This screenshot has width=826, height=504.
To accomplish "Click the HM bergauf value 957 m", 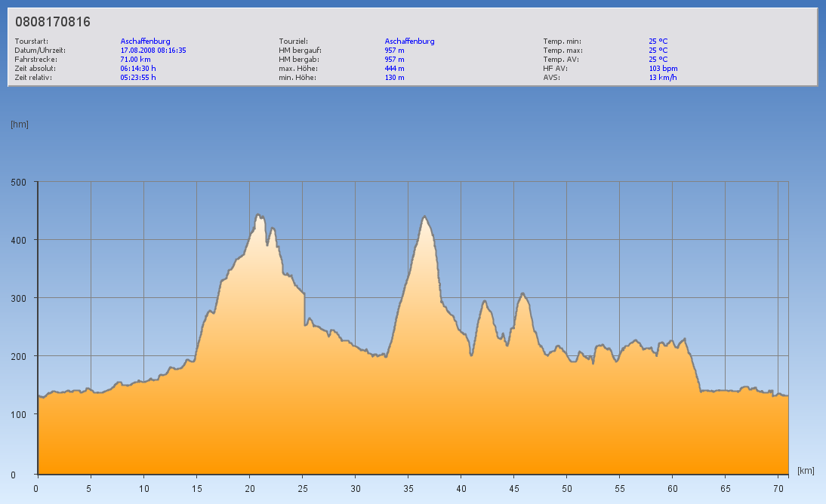I will pyautogui.click(x=395, y=51).
